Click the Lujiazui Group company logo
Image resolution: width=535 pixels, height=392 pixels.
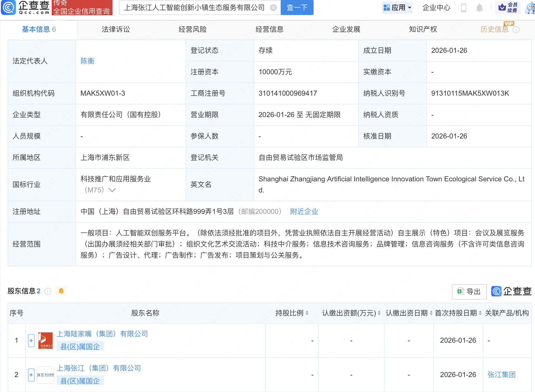click(46, 340)
